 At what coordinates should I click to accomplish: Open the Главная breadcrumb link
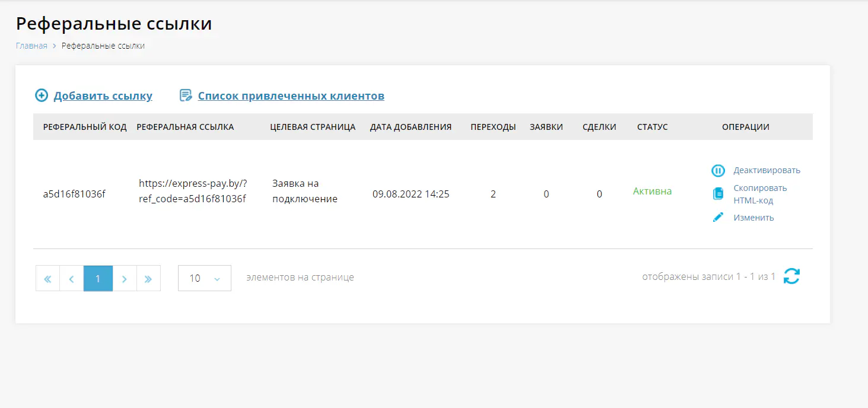tap(31, 46)
